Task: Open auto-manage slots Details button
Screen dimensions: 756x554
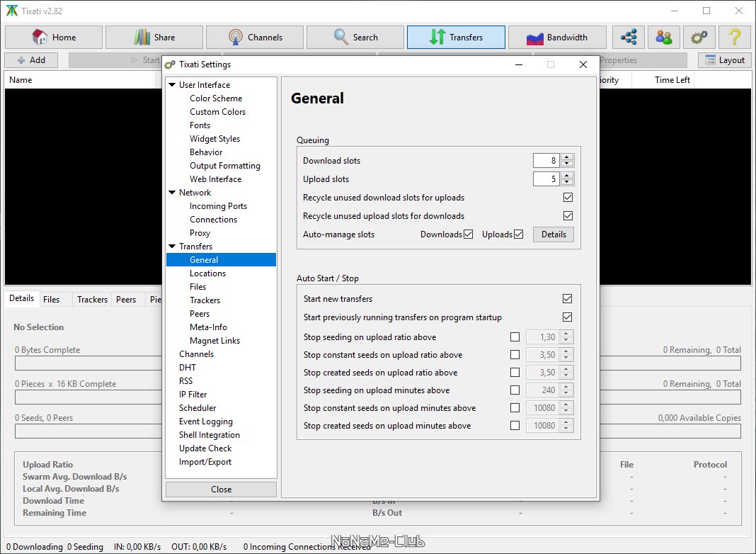Action: point(554,234)
